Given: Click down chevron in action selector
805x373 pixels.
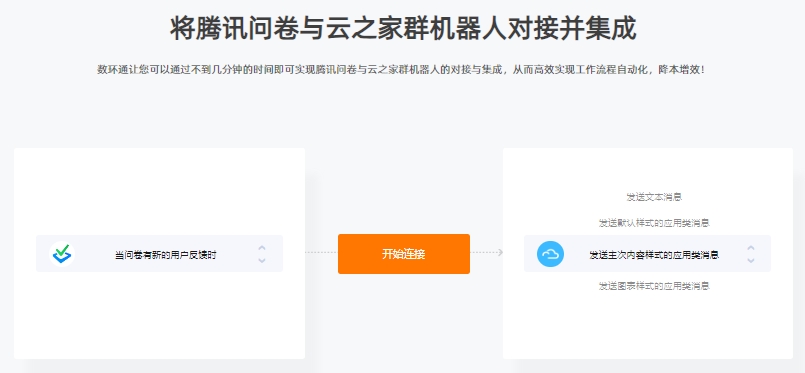Looking at the screenshot, I should pyautogui.click(x=751, y=260).
